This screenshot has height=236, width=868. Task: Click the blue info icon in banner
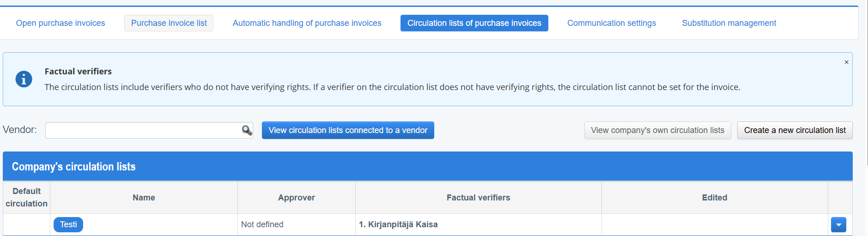coord(24,79)
